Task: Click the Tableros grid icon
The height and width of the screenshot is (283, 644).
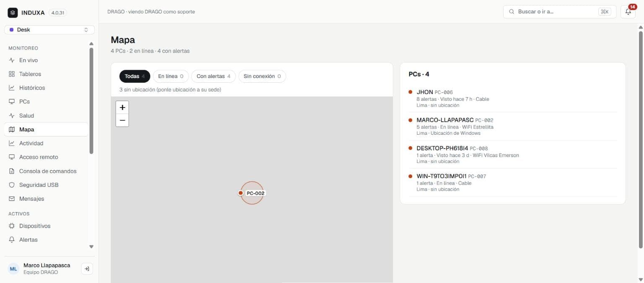Action: (12, 74)
